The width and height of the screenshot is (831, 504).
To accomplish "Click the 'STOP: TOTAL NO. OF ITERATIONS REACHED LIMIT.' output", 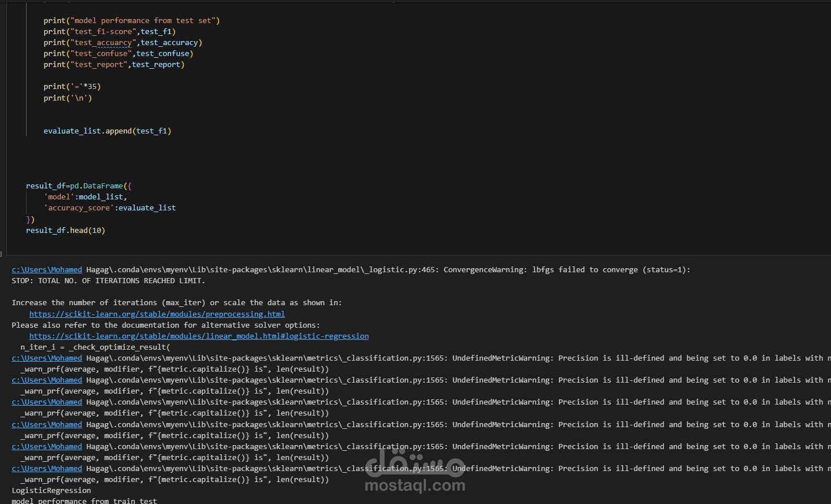I will 108,280.
